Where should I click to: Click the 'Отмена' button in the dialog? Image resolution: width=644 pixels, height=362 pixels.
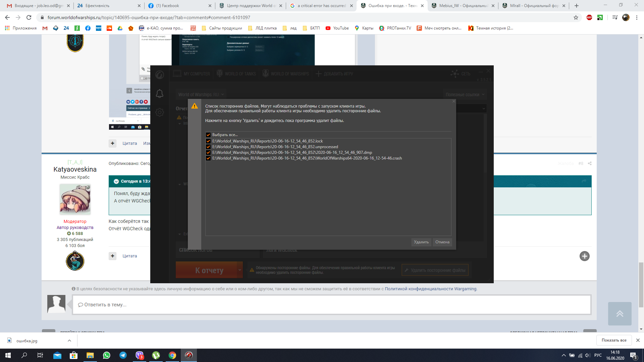click(x=442, y=242)
